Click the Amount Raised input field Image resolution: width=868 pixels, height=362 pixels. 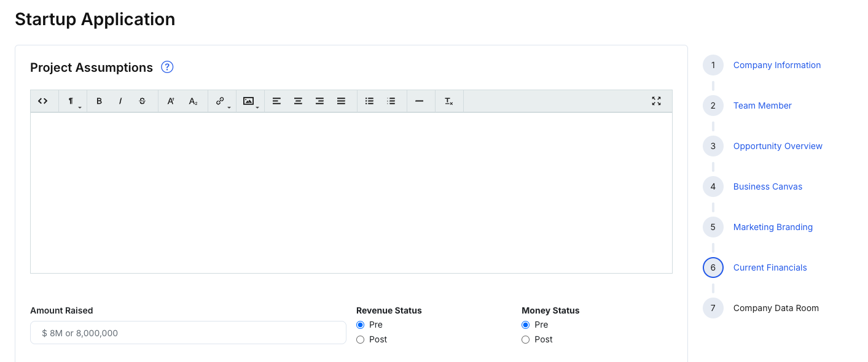tap(188, 333)
